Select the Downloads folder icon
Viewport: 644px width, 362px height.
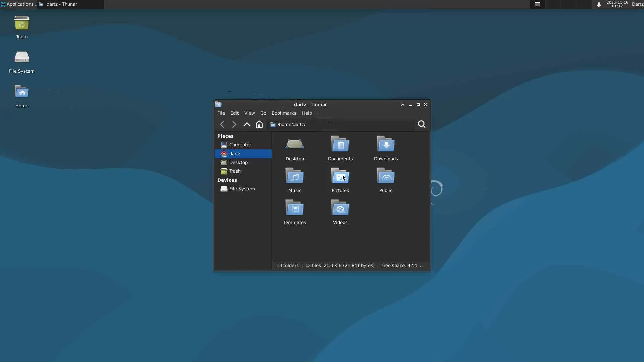(x=386, y=144)
